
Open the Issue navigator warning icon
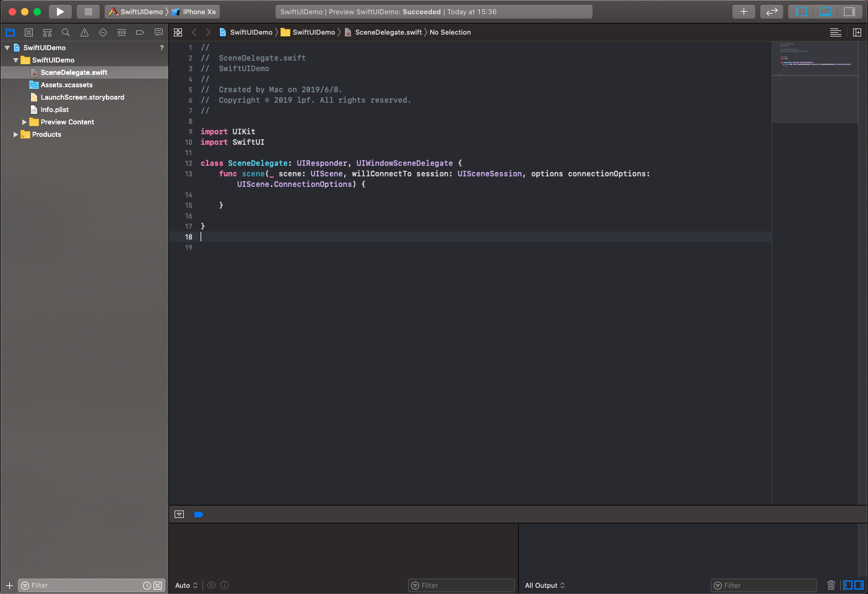[84, 32]
